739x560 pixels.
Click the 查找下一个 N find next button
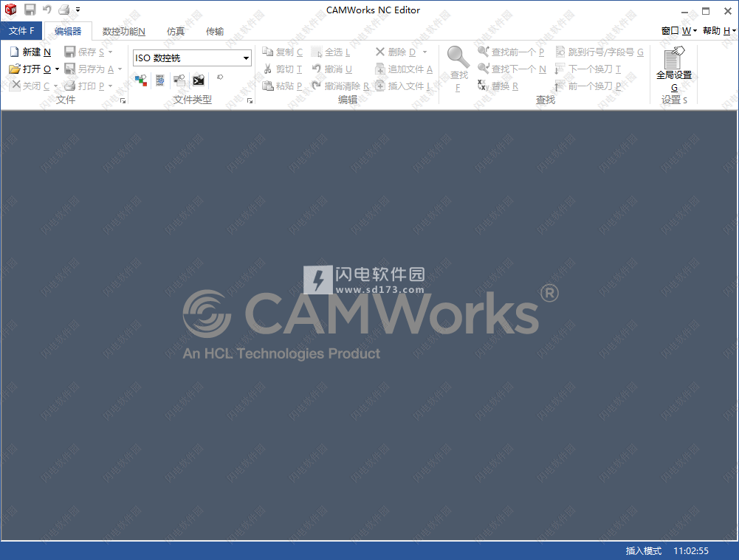pyautogui.click(x=512, y=69)
